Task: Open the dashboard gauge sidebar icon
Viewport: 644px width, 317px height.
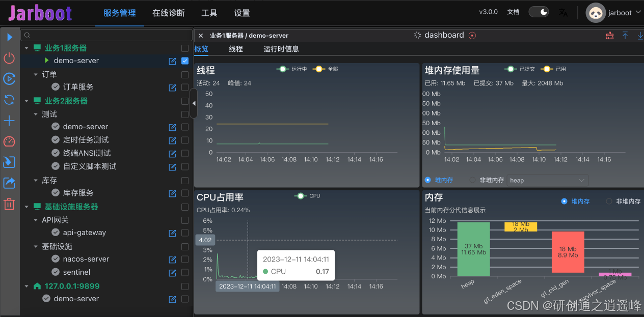Action: 9,141
